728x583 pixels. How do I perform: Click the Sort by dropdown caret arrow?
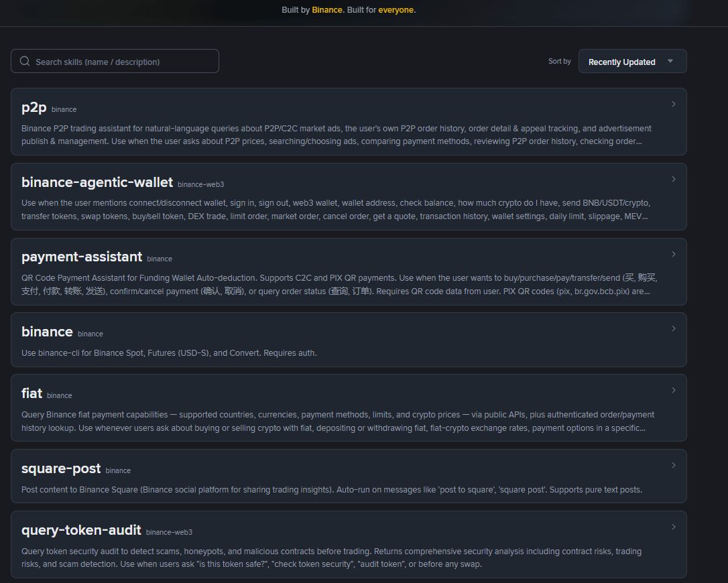click(x=670, y=61)
